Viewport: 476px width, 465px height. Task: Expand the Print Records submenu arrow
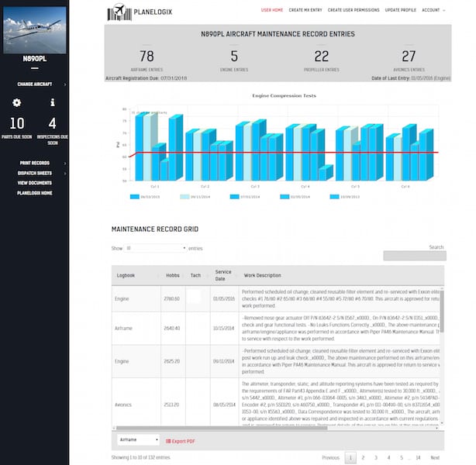[x=65, y=164]
